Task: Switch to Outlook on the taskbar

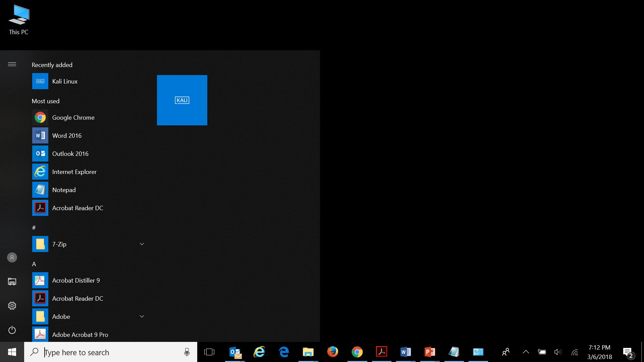Action: point(235,352)
